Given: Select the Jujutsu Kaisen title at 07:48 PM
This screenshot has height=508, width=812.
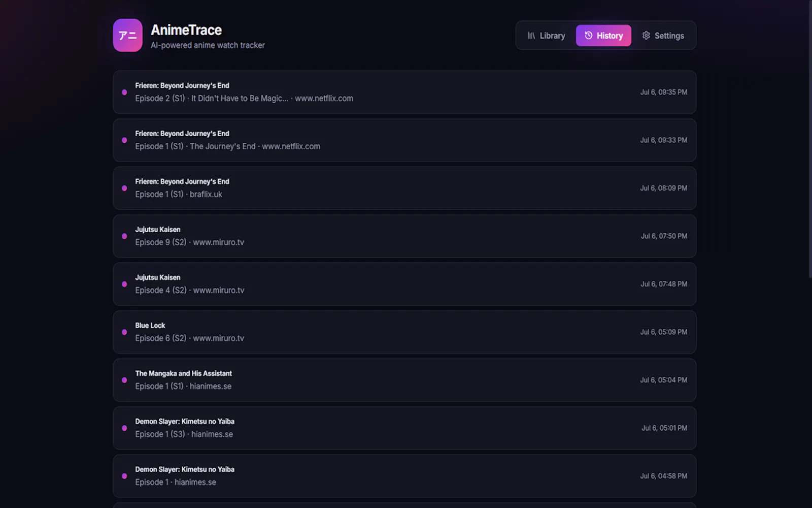Looking at the screenshot, I should pyautogui.click(x=157, y=277).
